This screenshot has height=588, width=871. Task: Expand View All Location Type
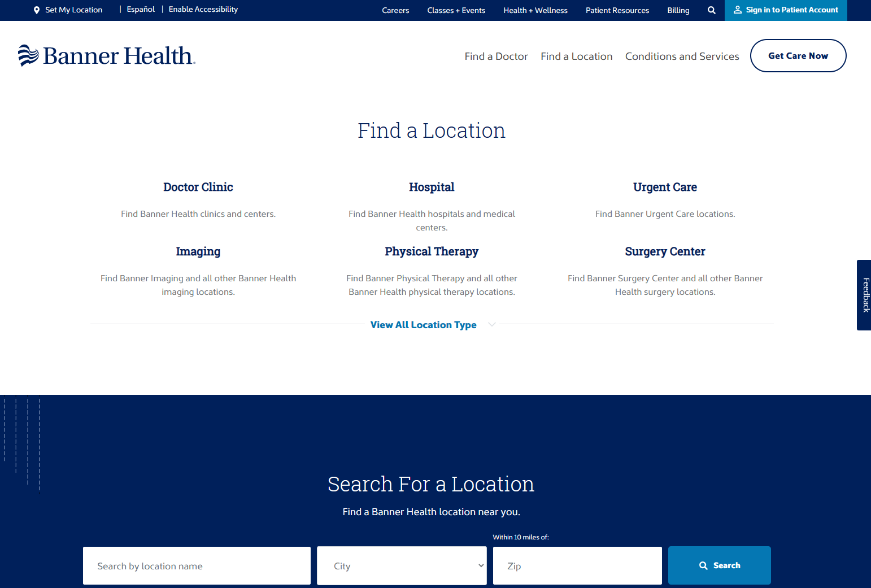click(423, 325)
